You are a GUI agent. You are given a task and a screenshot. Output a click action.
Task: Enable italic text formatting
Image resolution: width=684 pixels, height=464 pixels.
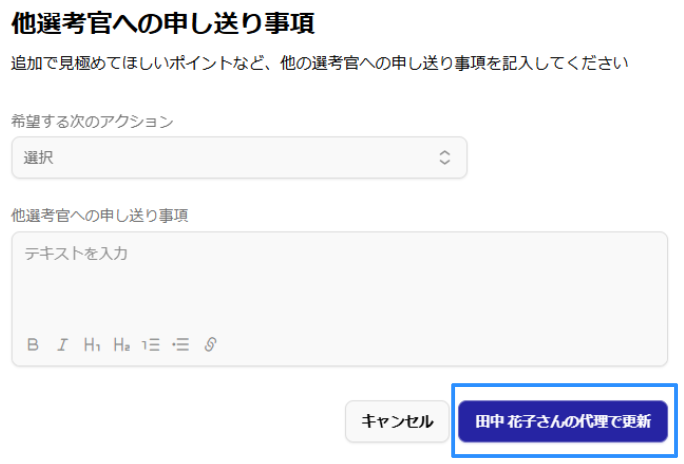62,345
